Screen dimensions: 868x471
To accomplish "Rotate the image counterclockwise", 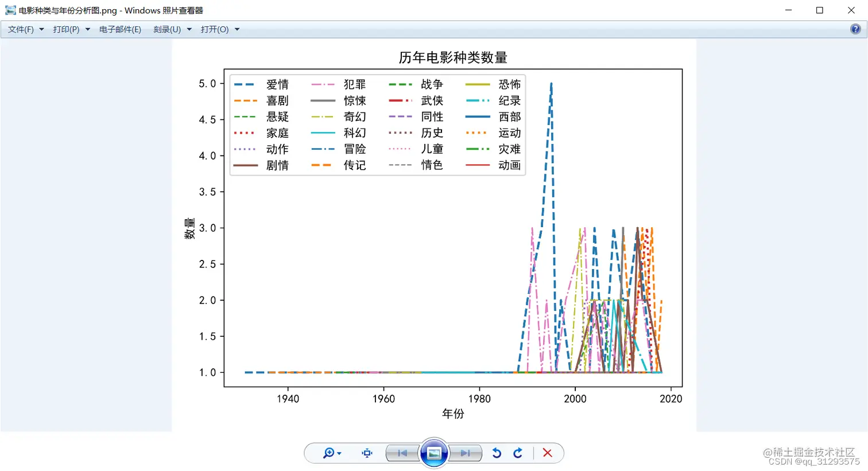I will click(x=497, y=453).
